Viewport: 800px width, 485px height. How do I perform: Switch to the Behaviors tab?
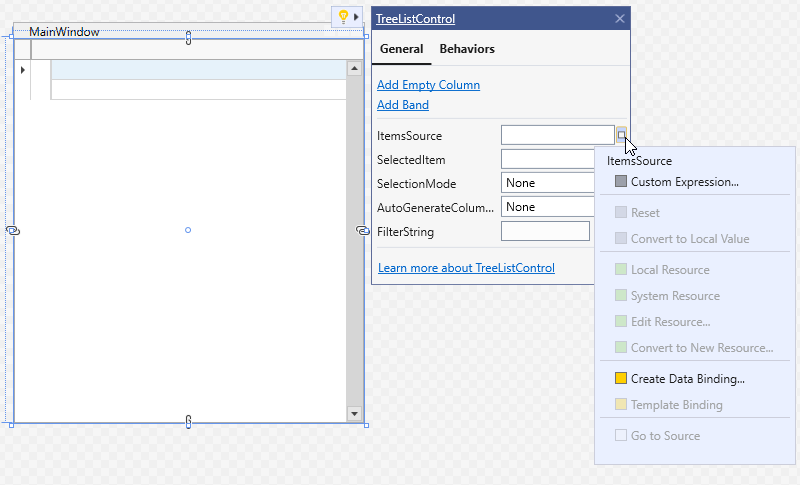coord(467,49)
